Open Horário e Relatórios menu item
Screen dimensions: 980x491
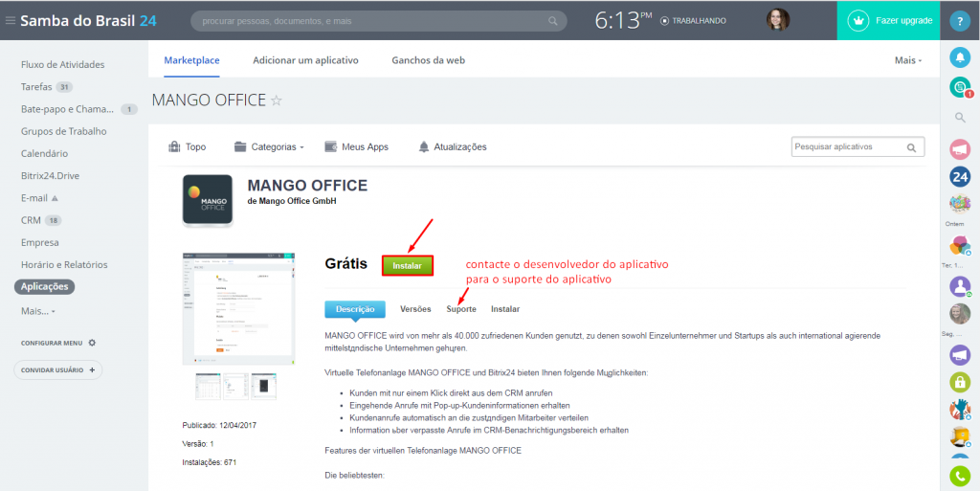(x=64, y=265)
